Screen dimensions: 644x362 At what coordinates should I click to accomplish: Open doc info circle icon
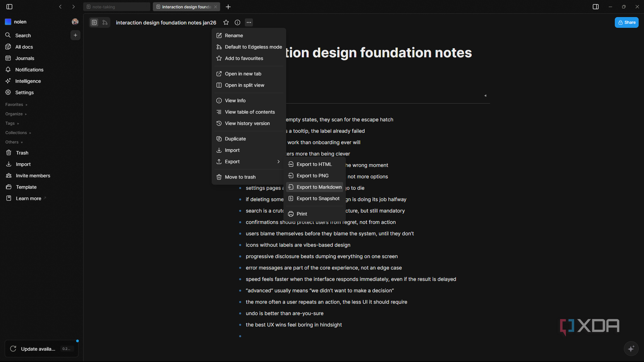[x=237, y=22]
